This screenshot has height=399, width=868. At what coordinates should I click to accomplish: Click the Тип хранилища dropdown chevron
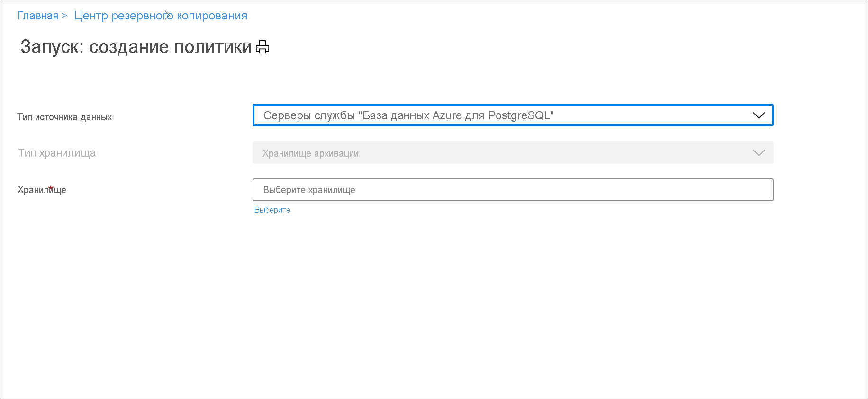tap(759, 153)
